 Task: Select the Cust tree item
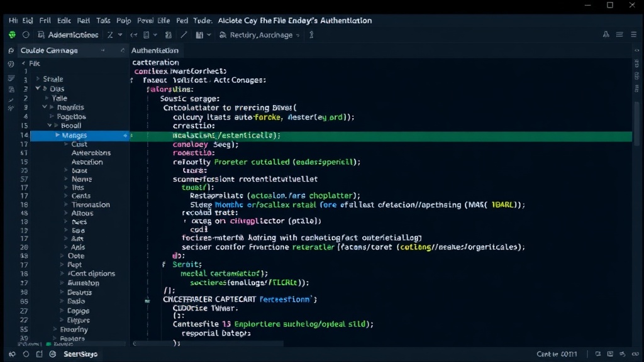point(79,144)
